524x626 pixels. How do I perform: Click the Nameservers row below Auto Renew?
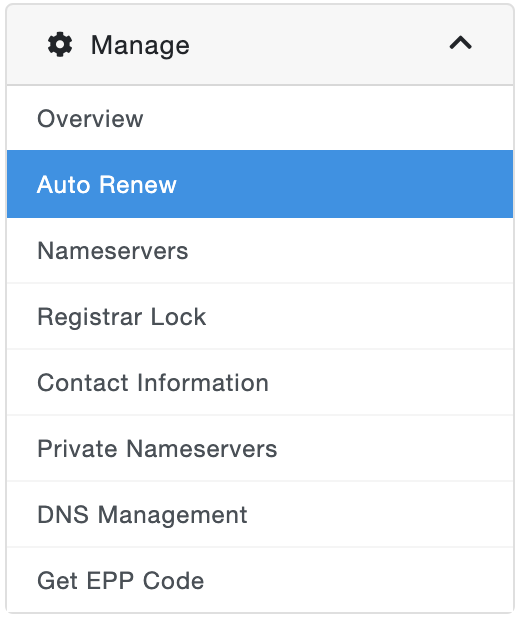click(x=260, y=250)
